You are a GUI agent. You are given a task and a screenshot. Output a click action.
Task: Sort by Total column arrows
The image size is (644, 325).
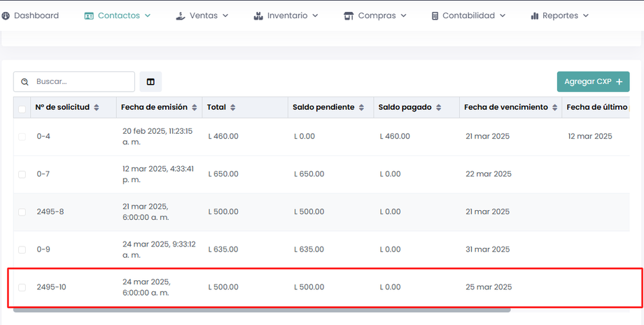pos(232,108)
